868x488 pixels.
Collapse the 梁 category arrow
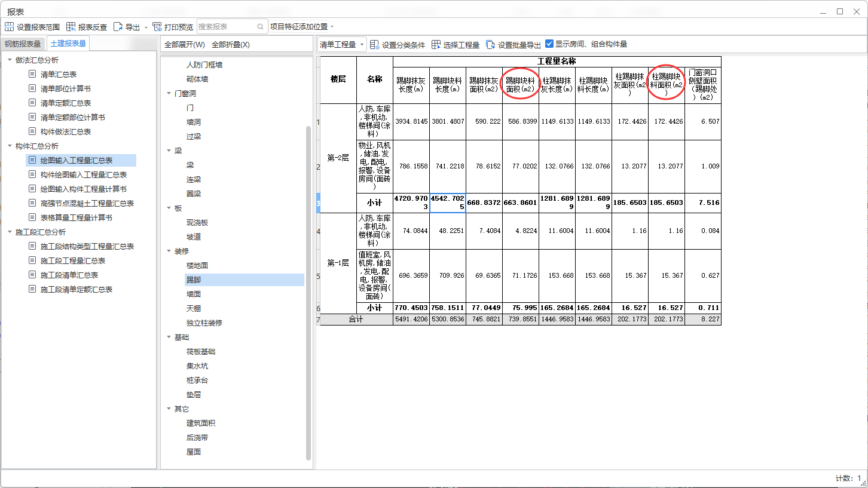tap(169, 151)
